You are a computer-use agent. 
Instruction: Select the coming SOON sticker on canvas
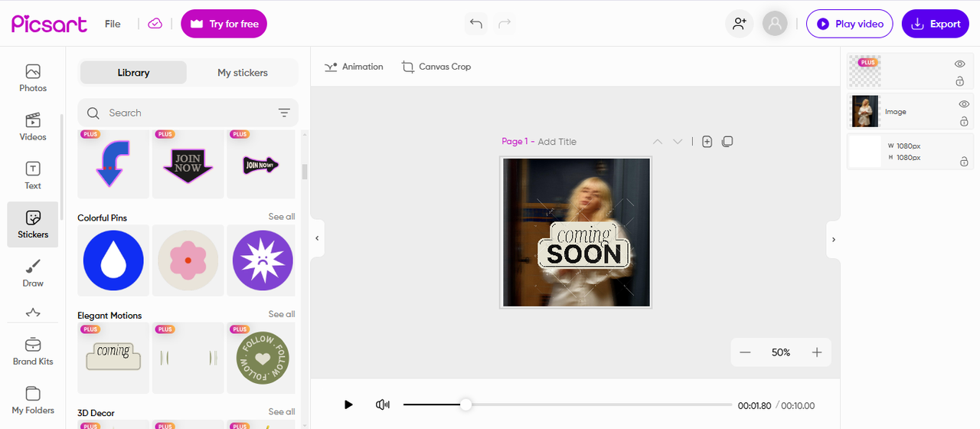(x=584, y=246)
